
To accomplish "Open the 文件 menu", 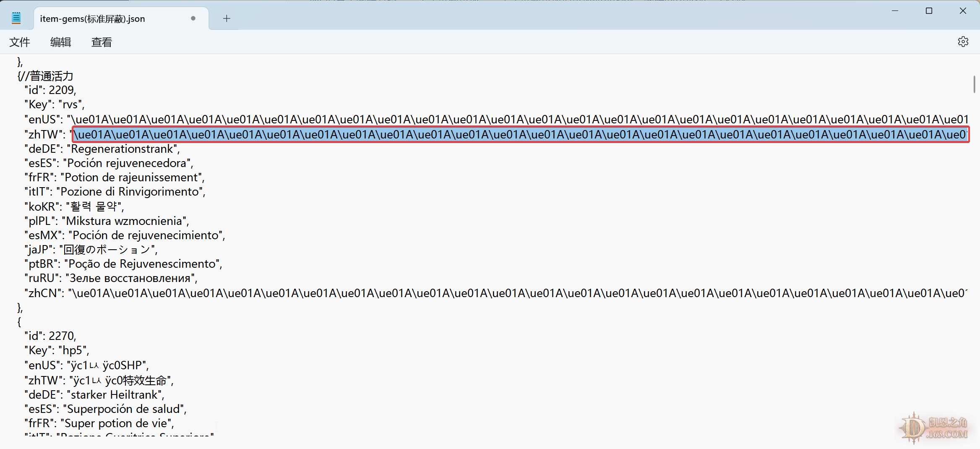I will click(20, 42).
